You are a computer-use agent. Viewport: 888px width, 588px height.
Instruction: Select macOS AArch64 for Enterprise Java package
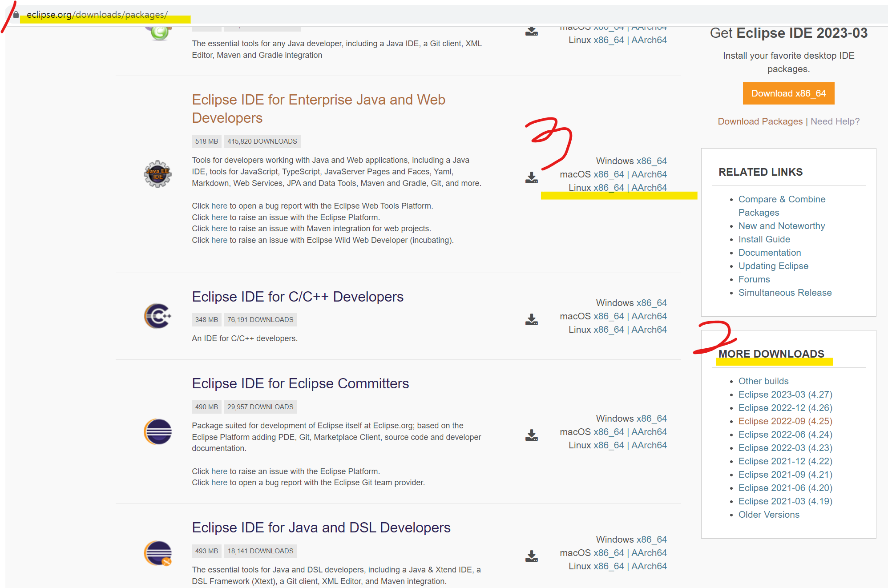649,174
